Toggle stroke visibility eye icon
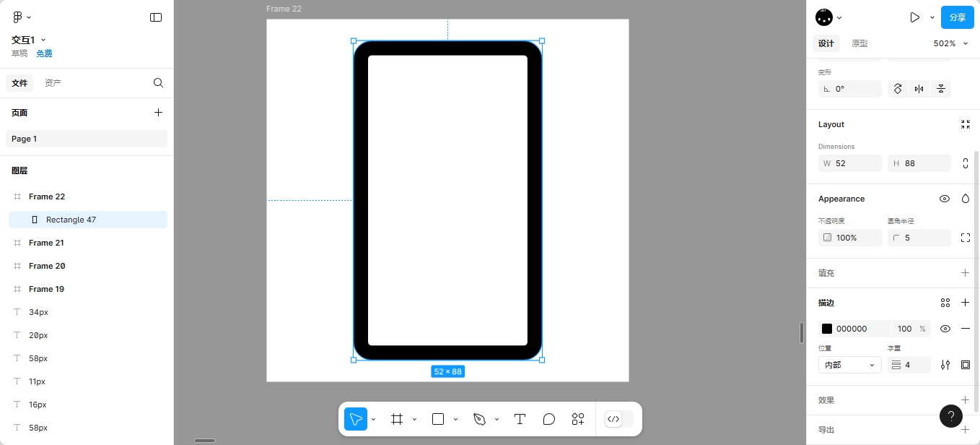Screen dimensions: 980x445 [x=945, y=329]
